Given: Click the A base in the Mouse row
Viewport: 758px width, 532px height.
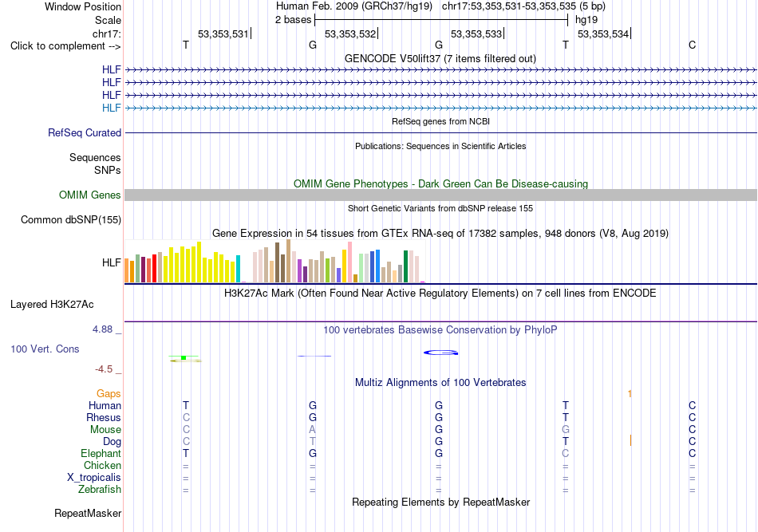Looking at the screenshot, I should pyautogui.click(x=312, y=430).
